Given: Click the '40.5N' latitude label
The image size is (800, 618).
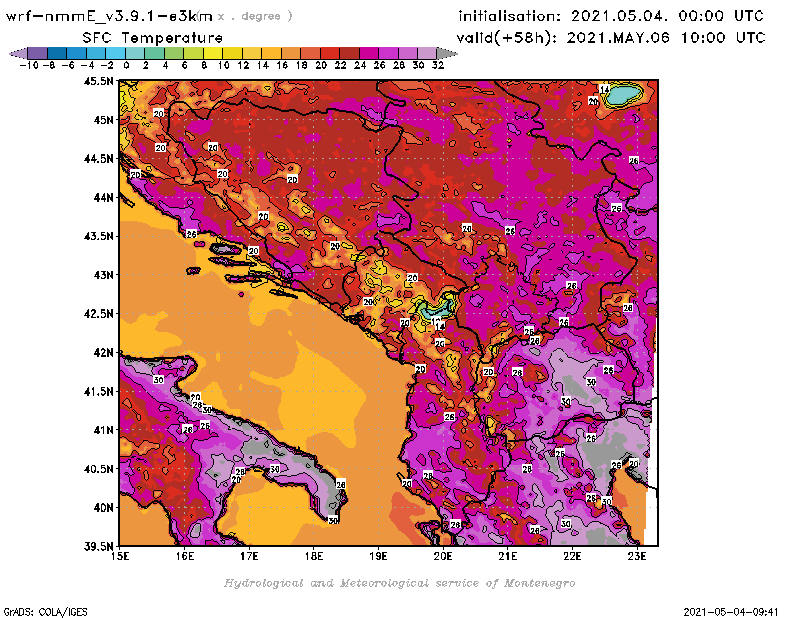Looking at the screenshot, I should 99,469.
